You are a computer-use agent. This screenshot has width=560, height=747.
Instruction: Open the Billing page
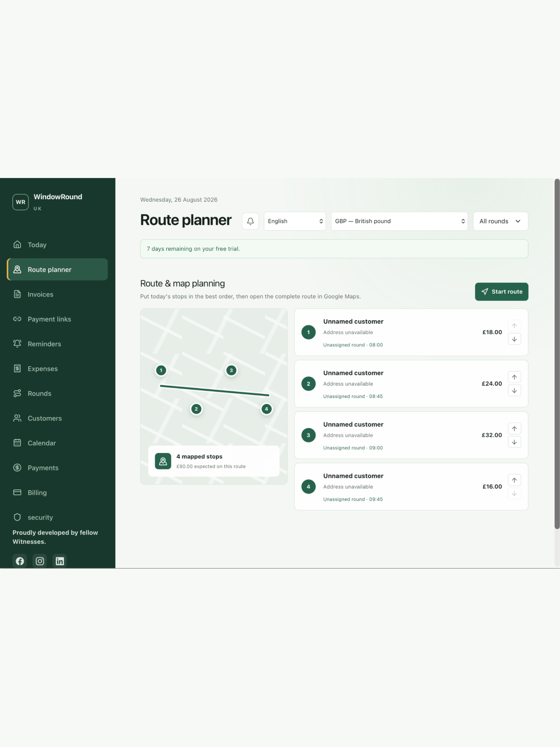(57, 492)
